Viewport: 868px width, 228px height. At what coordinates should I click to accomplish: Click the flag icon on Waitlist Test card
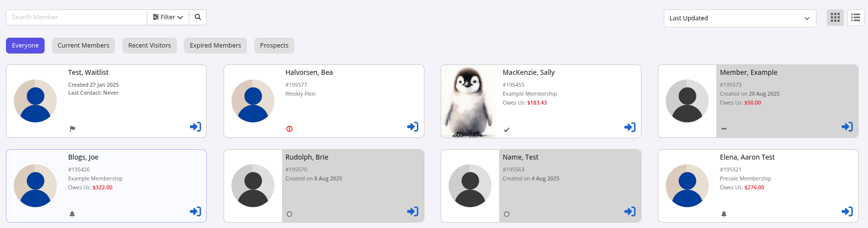tap(72, 129)
